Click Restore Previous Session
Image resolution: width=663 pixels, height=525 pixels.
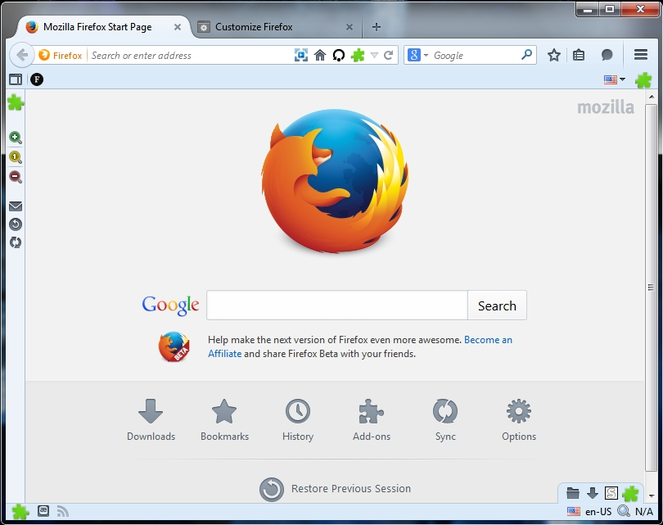(x=335, y=489)
